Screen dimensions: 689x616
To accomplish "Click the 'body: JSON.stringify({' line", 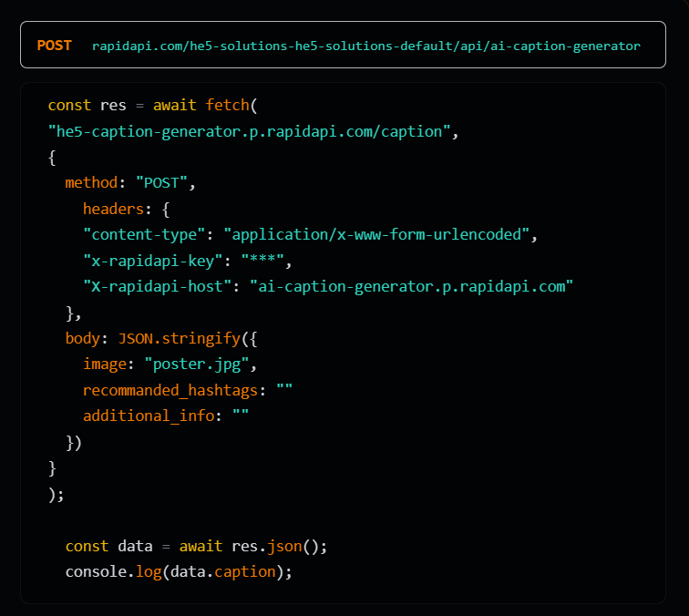I will [161, 338].
